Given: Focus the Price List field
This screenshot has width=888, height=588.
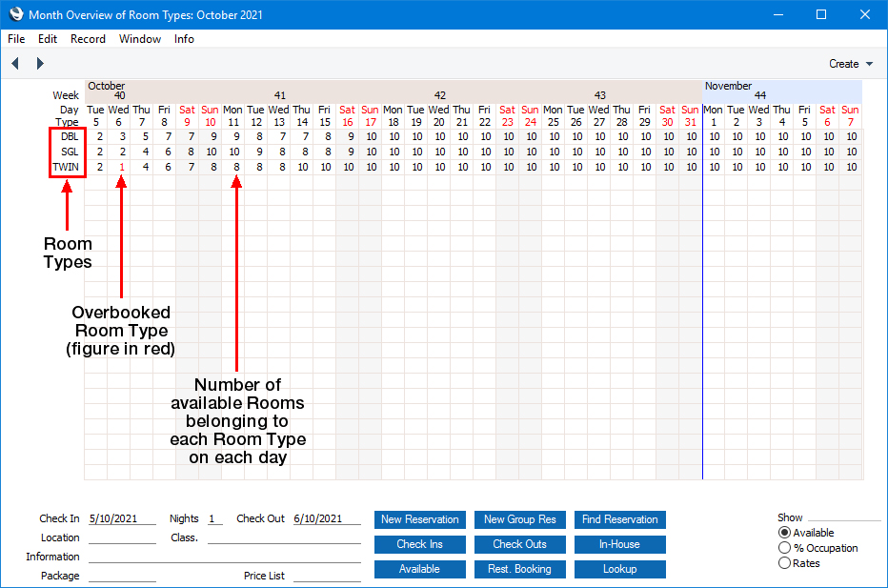Looking at the screenshot, I should (327, 576).
